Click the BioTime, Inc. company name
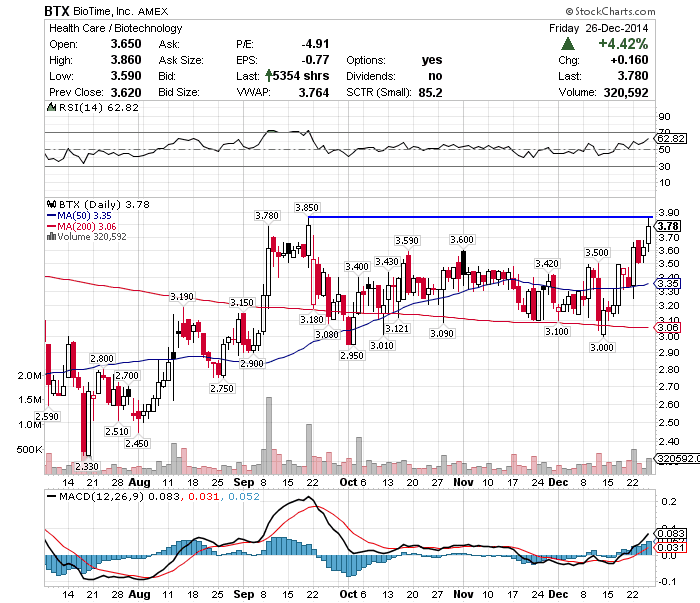Viewport: 700px width, 603px height. coord(104,12)
